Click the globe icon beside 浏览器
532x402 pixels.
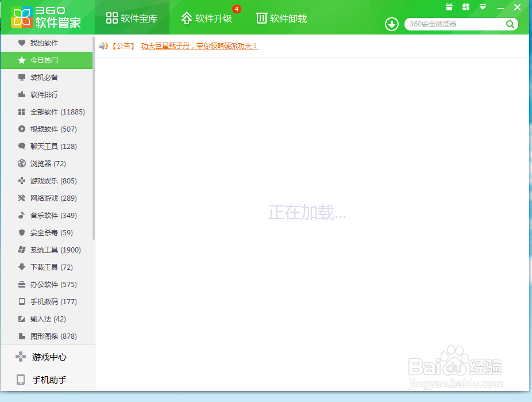coord(22,163)
